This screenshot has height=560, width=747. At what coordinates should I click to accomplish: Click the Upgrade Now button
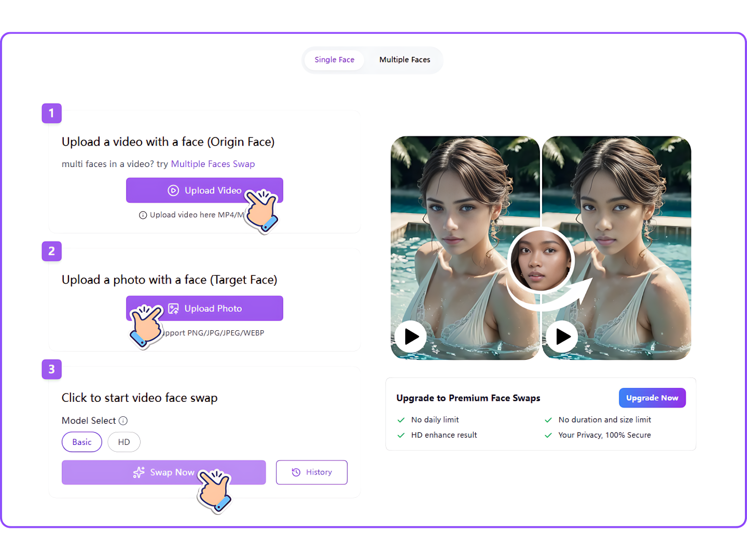pyautogui.click(x=652, y=398)
